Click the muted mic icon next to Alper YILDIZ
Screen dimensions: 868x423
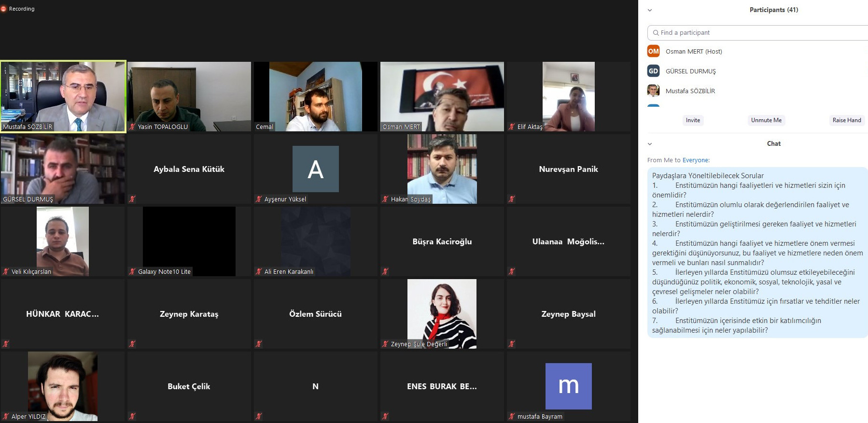(6, 416)
